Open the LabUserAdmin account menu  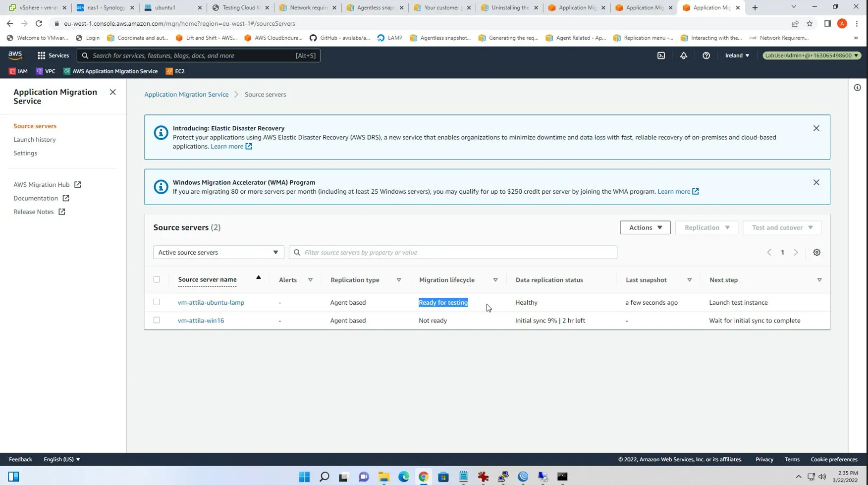tap(812, 55)
